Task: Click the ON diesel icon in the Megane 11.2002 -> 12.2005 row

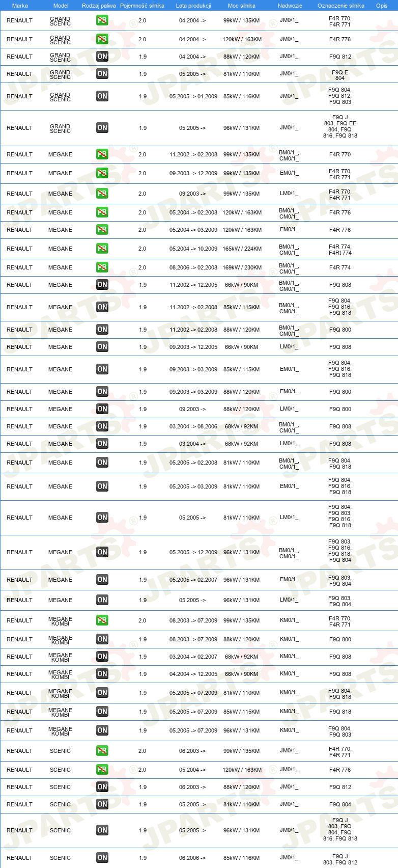Action: (x=102, y=285)
